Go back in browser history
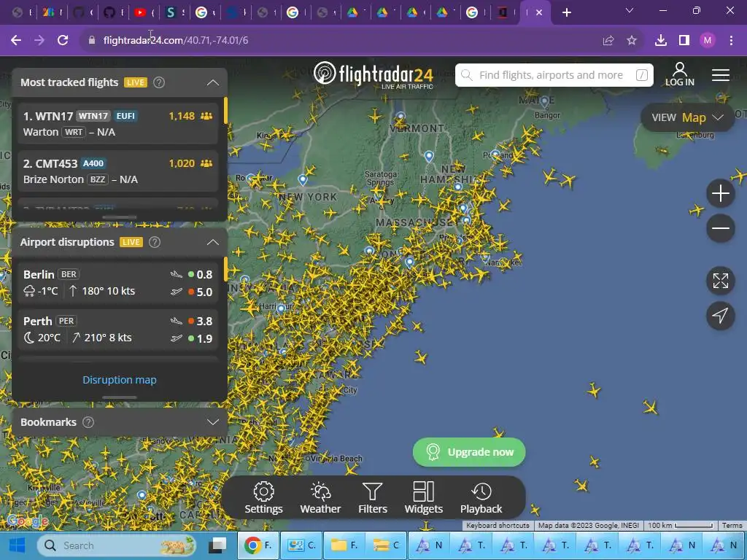The height and width of the screenshot is (560, 747). [16, 41]
